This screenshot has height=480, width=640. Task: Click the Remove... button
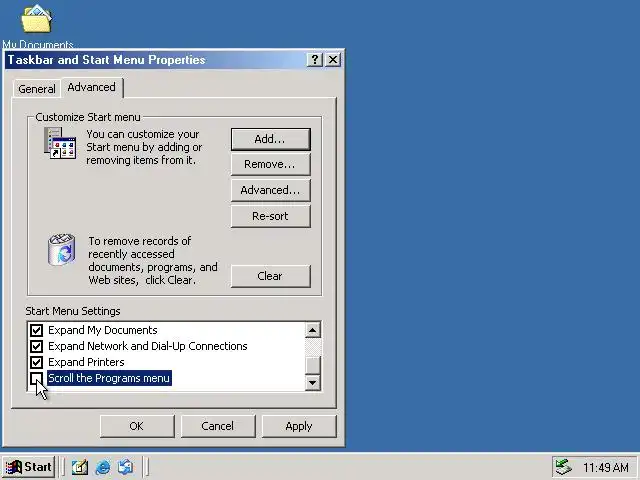click(x=271, y=164)
